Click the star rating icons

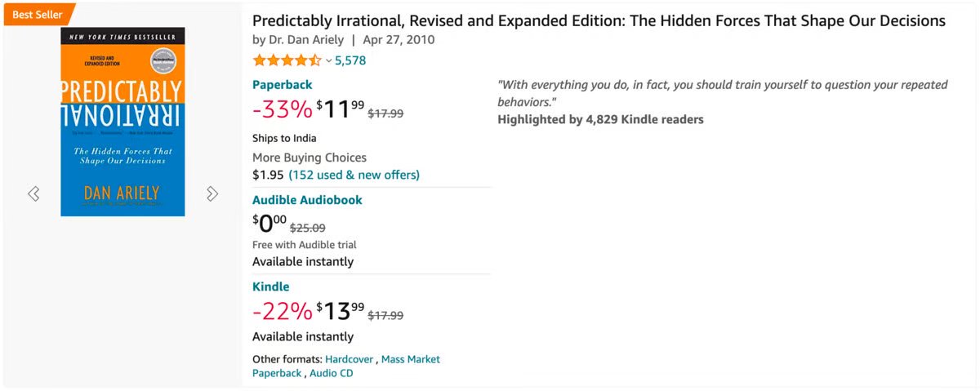pyautogui.click(x=287, y=60)
